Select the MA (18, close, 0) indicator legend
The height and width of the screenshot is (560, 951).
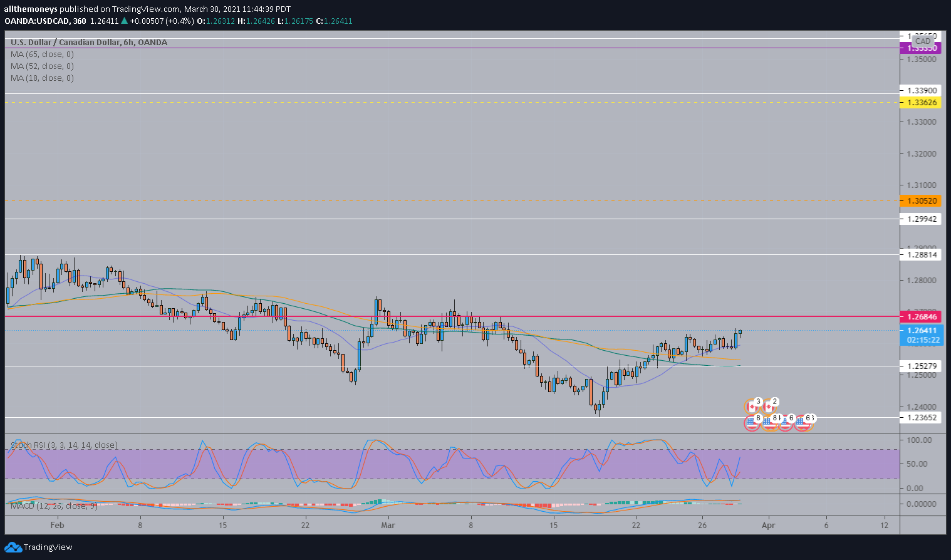click(42, 78)
